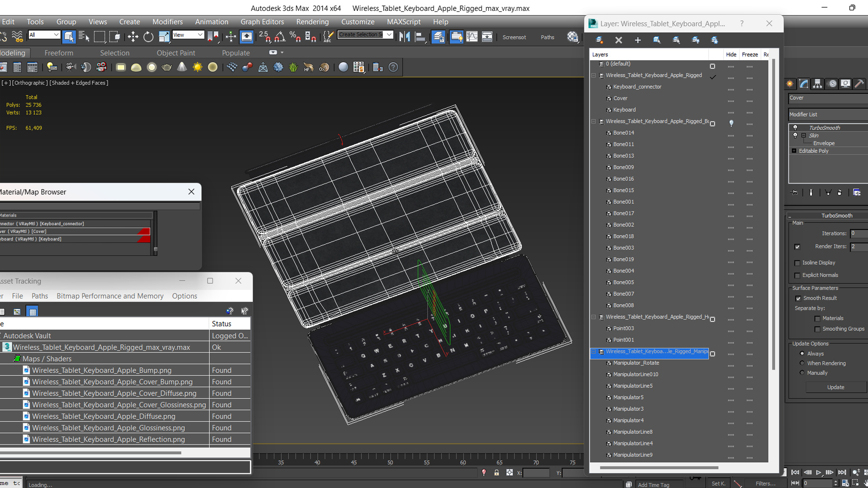Image resolution: width=868 pixels, height=488 pixels.
Task: Activate the Select and Rotate tool
Action: point(148,37)
